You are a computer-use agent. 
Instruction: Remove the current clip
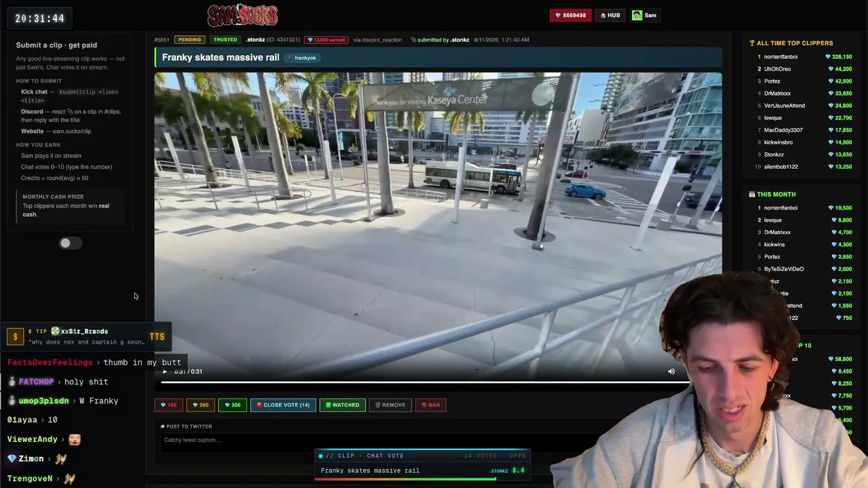390,405
